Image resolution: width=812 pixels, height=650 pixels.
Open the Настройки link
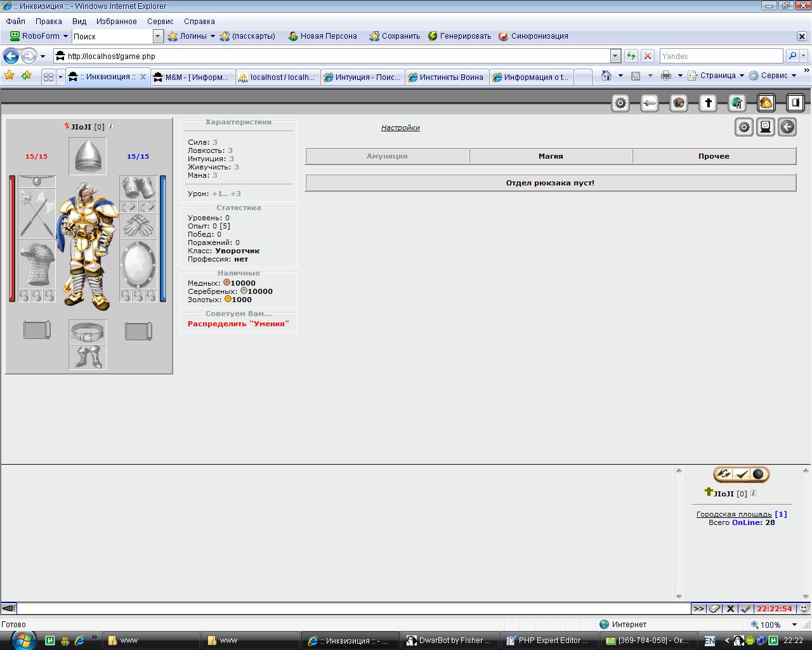(400, 128)
